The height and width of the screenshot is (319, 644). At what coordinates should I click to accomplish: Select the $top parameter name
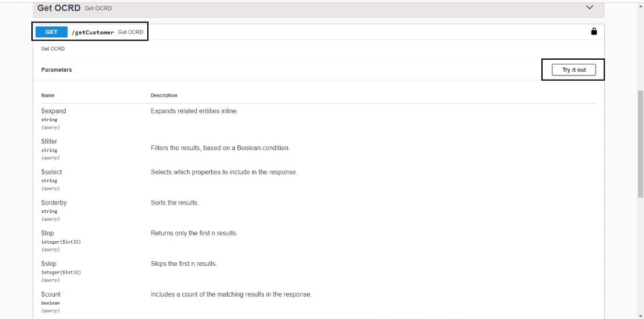tap(48, 233)
